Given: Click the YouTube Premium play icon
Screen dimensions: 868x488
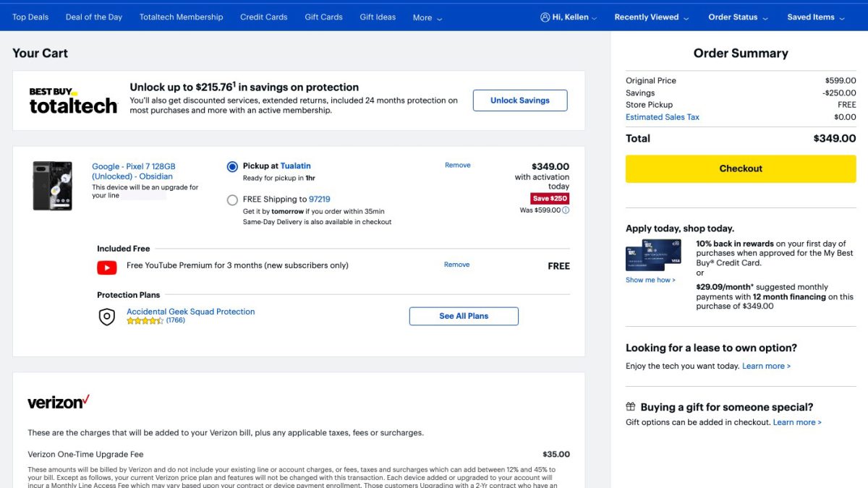Looking at the screenshot, I should (x=107, y=267).
